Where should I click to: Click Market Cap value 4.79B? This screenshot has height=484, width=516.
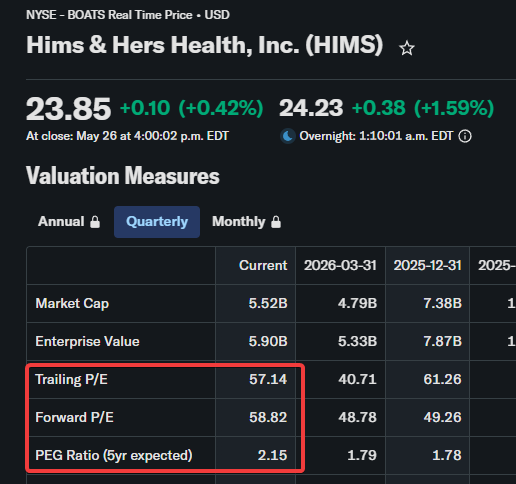(357, 304)
